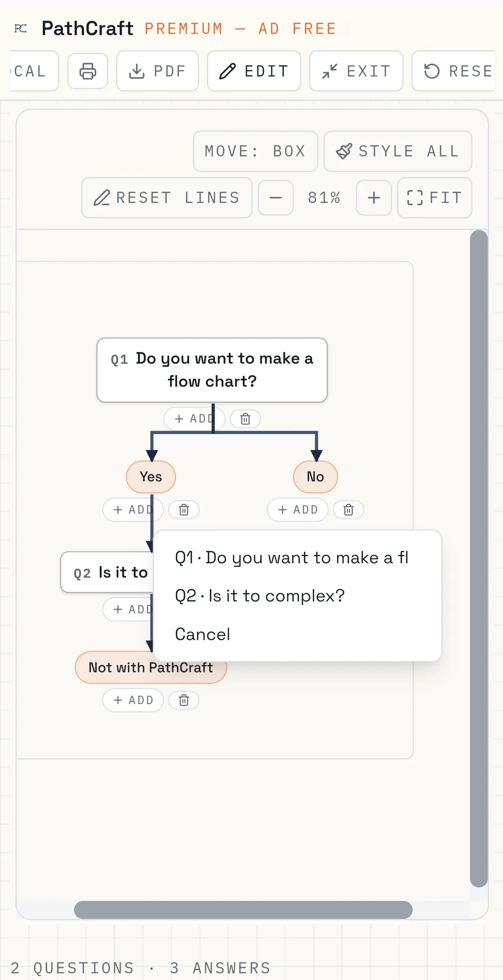Viewport: 503px width, 980px height.
Task: Click the vertical scrollbar of the canvas
Action: coord(479,558)
